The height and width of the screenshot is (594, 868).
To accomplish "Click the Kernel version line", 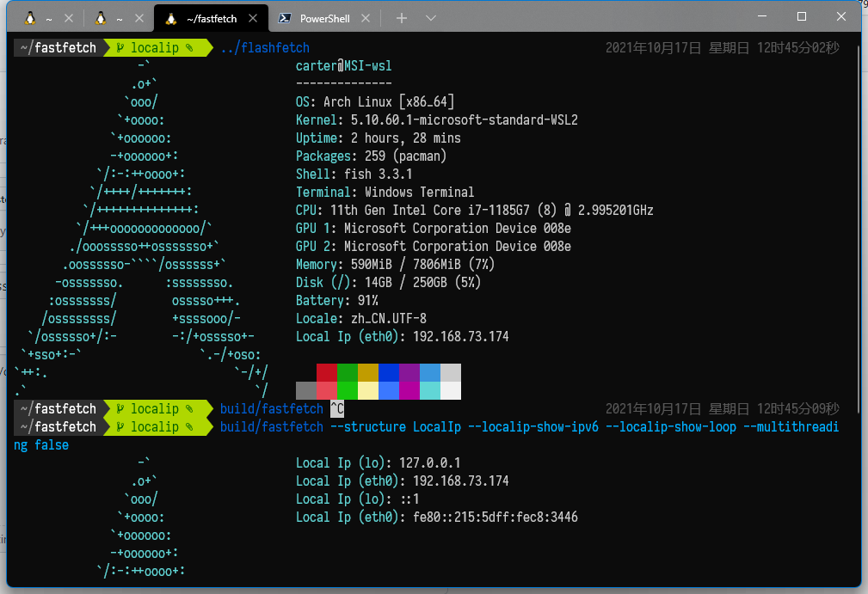I will coord(437,120).
